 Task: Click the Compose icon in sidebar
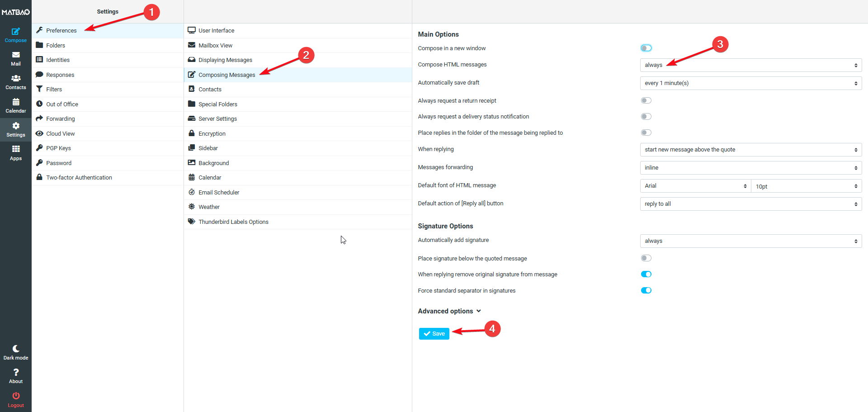[x=15, y=35]
